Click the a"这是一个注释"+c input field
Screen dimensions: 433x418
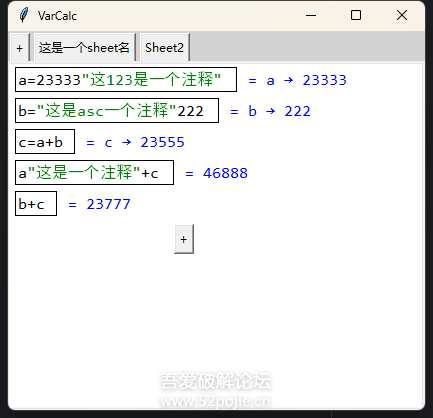(94, 173)
